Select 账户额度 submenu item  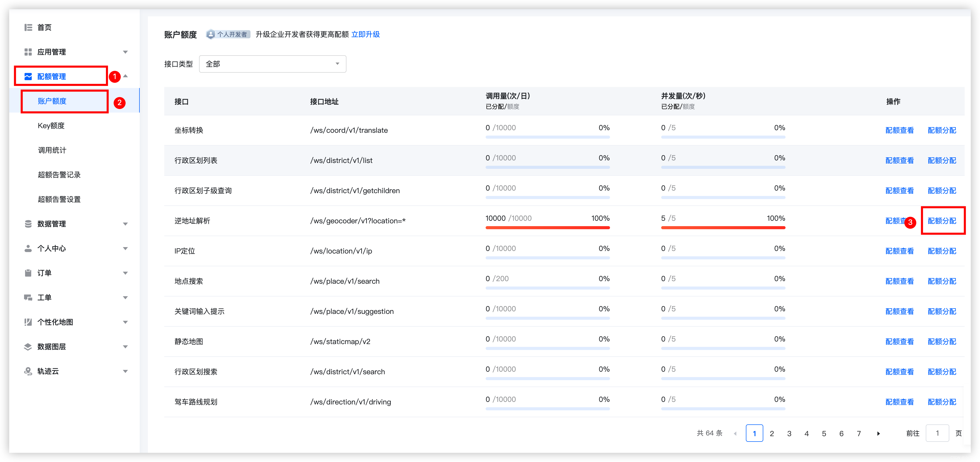tap(52, 101)
